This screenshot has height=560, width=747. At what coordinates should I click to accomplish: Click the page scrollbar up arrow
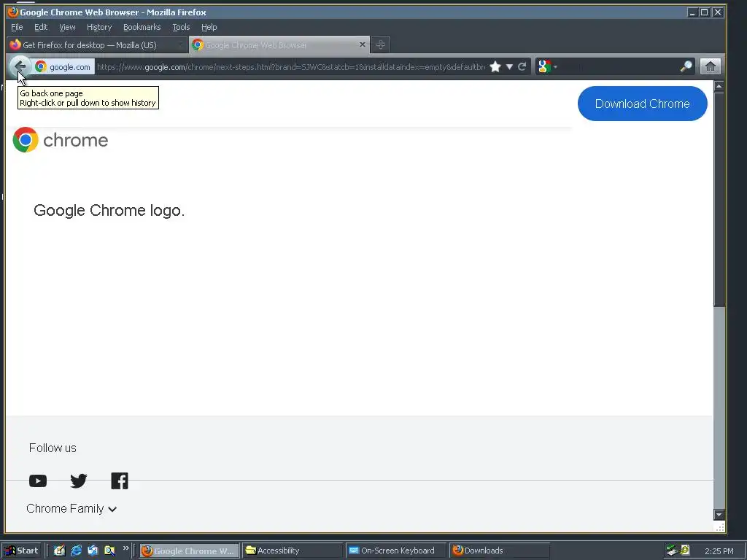pyautogui.click(x=719, y=86)
